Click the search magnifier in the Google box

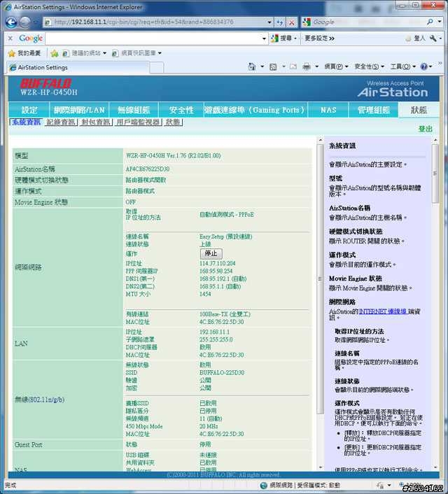pyautogui.click(x=430, y=22)
